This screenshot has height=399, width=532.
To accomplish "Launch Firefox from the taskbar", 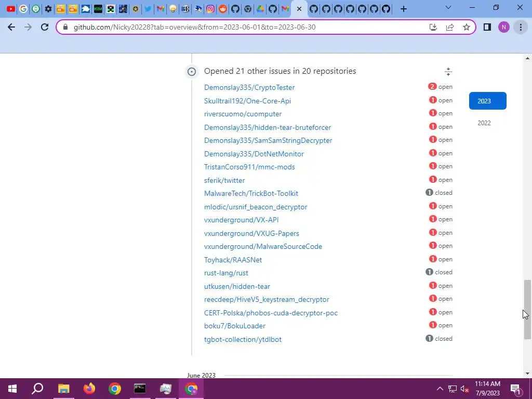I will pyautogui.click(x=89, y=389).
